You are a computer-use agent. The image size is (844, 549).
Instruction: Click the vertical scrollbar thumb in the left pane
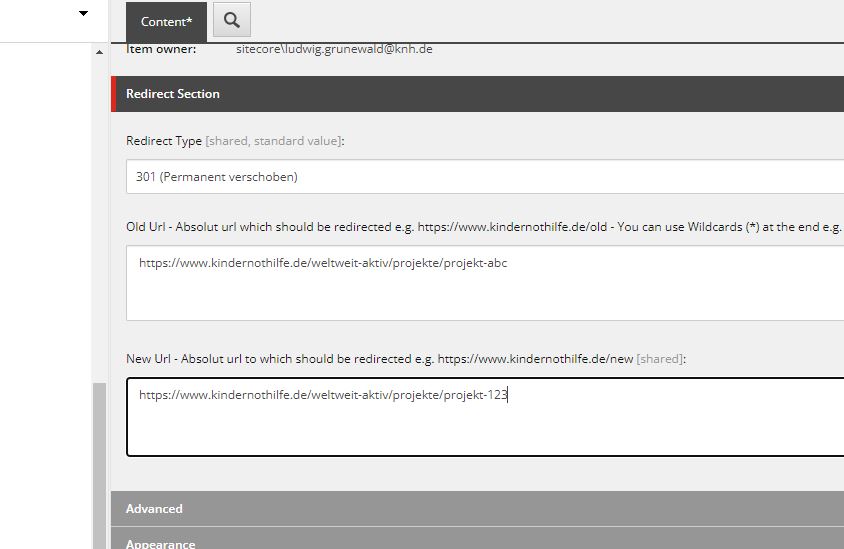point(99,466)
